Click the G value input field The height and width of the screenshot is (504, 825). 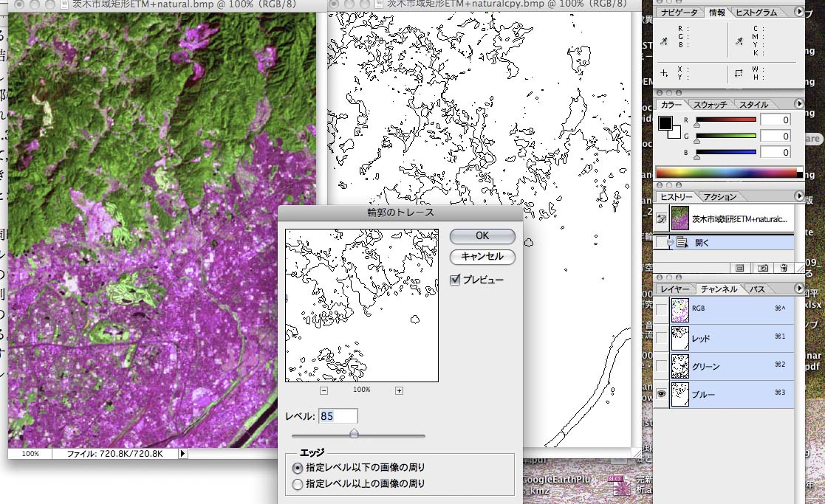tap(775, 136)
